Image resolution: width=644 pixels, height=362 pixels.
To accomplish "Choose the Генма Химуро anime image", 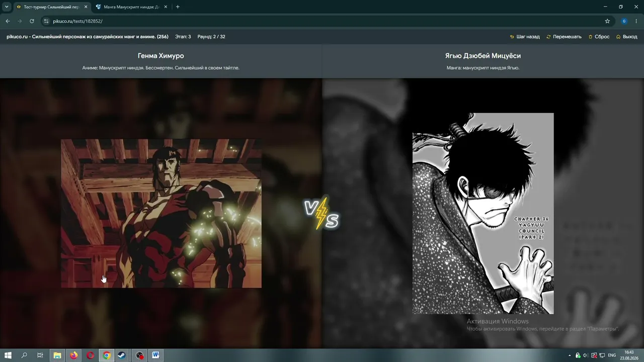I will (x=161, y=214).
